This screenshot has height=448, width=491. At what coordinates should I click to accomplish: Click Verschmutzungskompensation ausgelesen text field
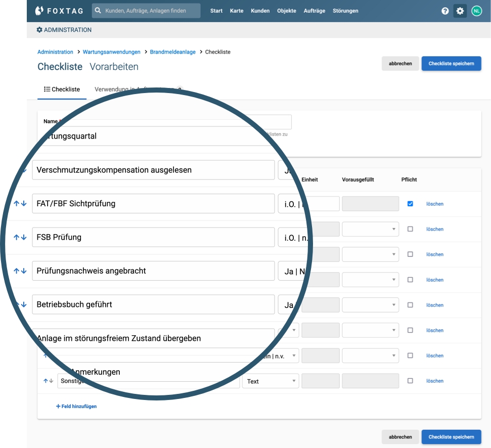[153, 170]
